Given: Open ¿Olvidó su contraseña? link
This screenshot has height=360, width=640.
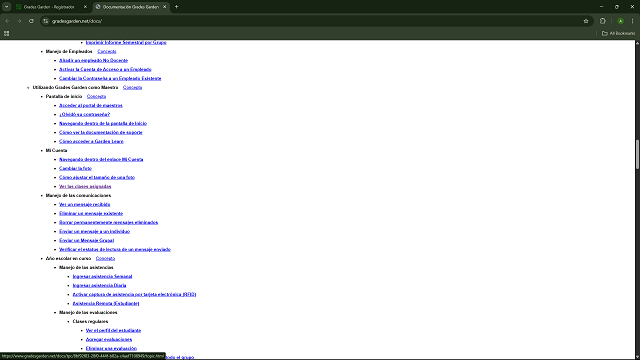Looking at the screenshot, I should [x=84, y=114].
